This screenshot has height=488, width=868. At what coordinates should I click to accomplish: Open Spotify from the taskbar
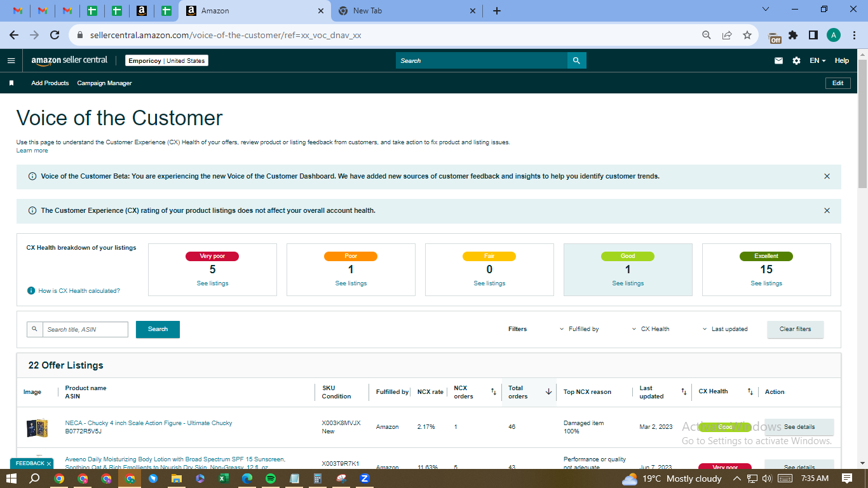[x=271, y=478]
